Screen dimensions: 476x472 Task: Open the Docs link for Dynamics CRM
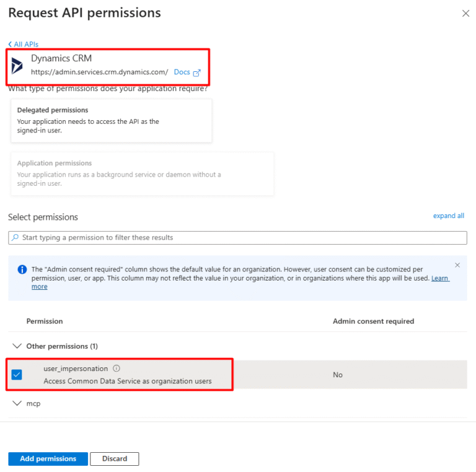pos(182,72)
